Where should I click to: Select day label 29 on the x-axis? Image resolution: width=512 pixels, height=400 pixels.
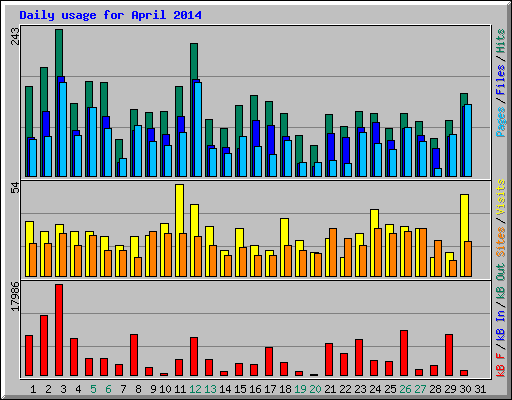(450, 389)
